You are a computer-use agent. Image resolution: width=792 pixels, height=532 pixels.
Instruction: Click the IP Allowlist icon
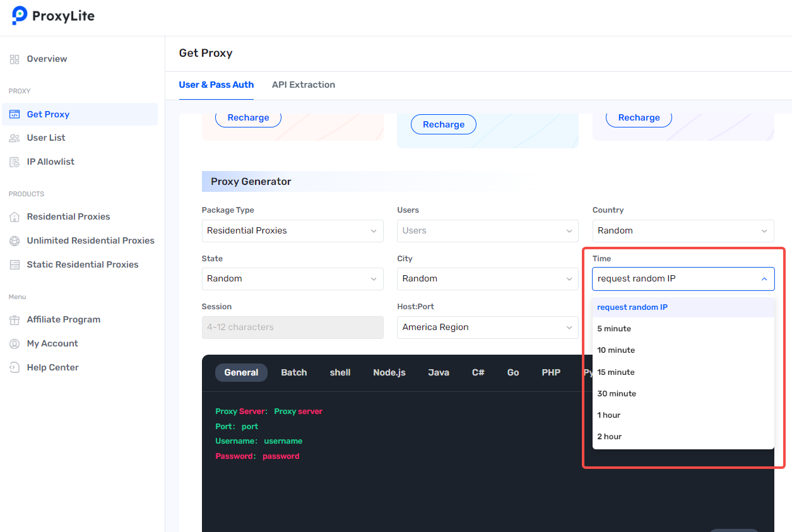(15, 162)
